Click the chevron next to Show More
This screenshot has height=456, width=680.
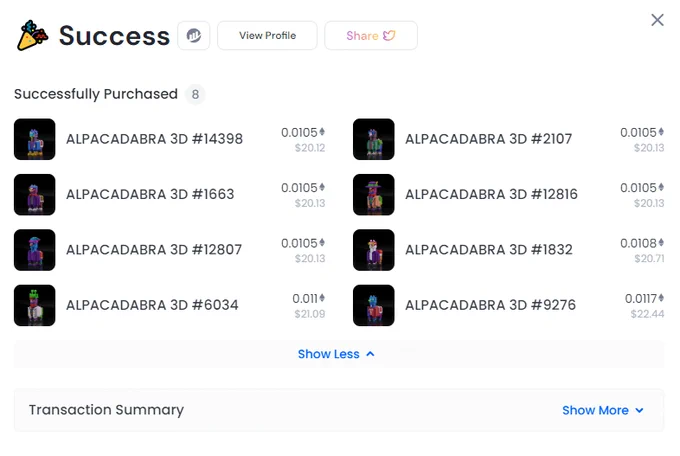tap(639, 410)
